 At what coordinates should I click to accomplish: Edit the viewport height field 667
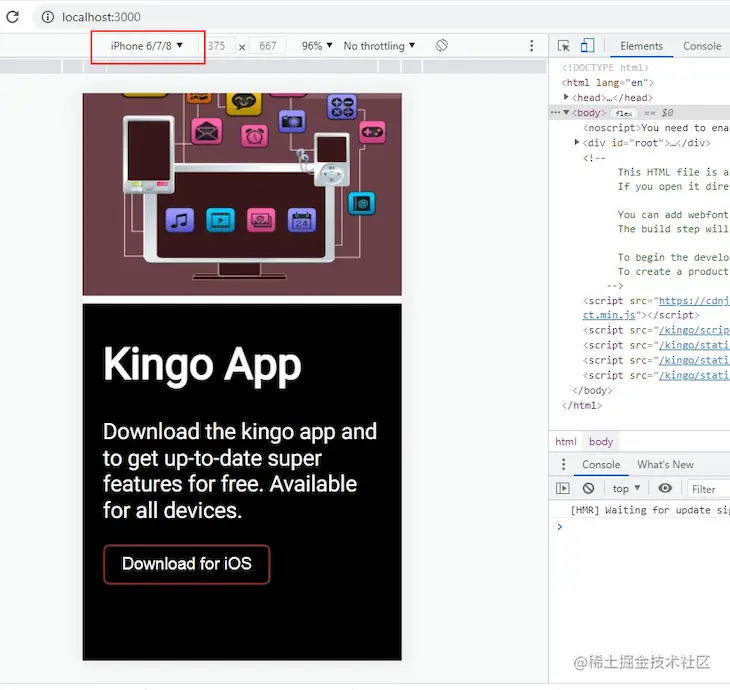click(268, 46)
